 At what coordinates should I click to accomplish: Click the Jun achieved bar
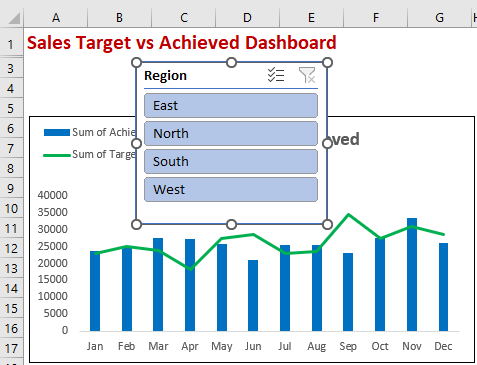click(x=253, y=295)
